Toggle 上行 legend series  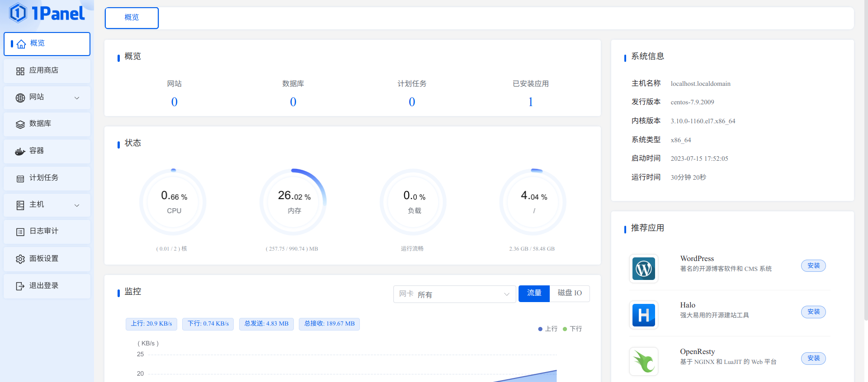tap(547, 329)
